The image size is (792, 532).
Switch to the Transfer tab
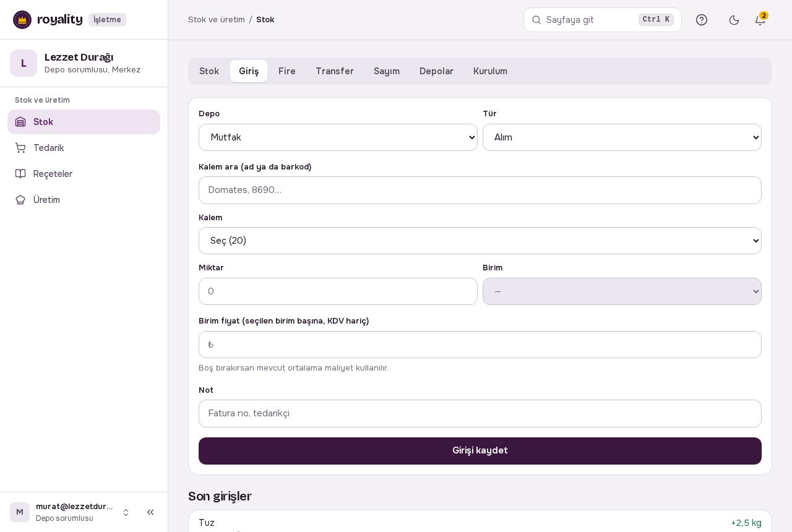(x=335, y=71)
